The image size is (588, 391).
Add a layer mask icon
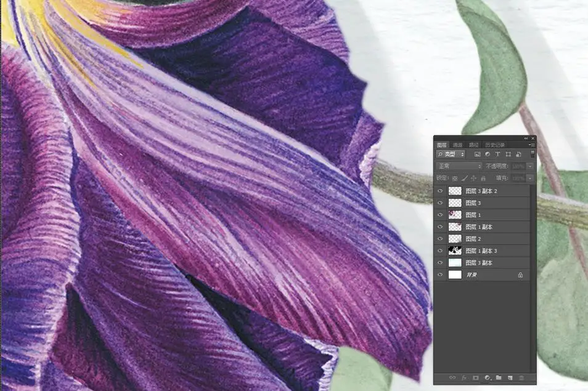coord(475,378)
